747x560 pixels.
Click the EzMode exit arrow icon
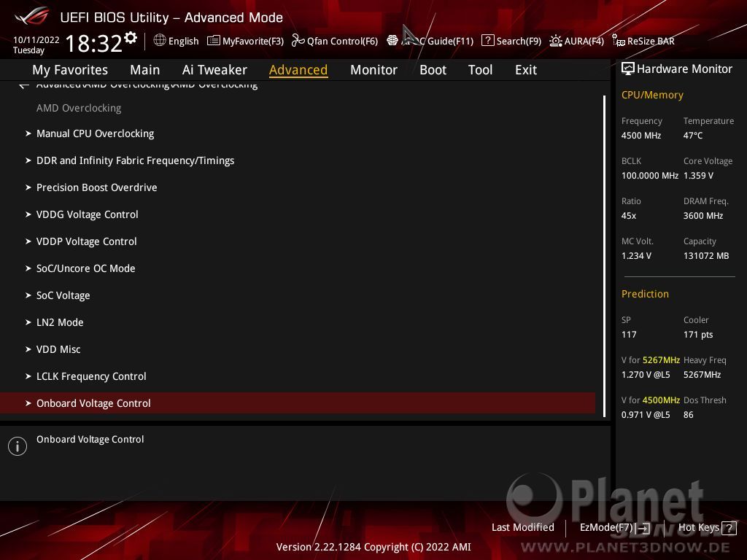(x=643, y=528)
